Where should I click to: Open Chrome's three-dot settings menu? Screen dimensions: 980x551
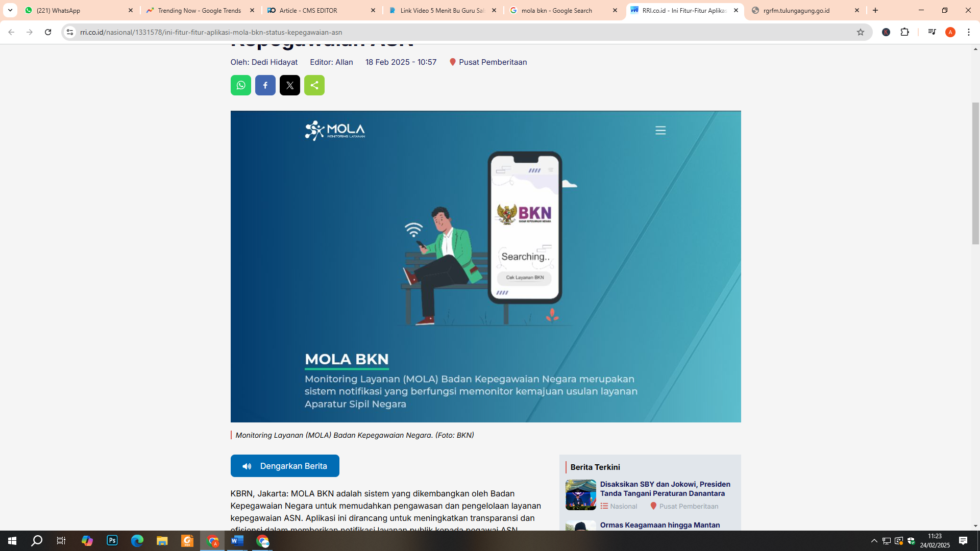pyautogui.click(x=969, y=32)
